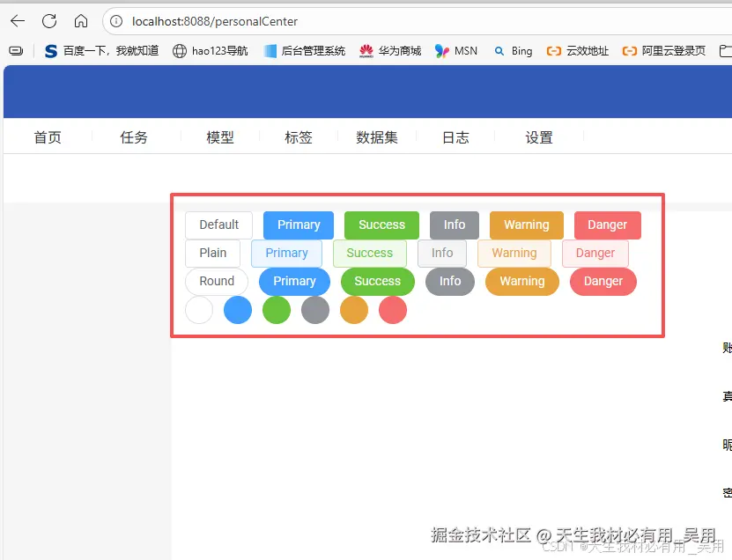Click the blue circular button
Viewport: 732px width, 560px height.
(237, 310)
